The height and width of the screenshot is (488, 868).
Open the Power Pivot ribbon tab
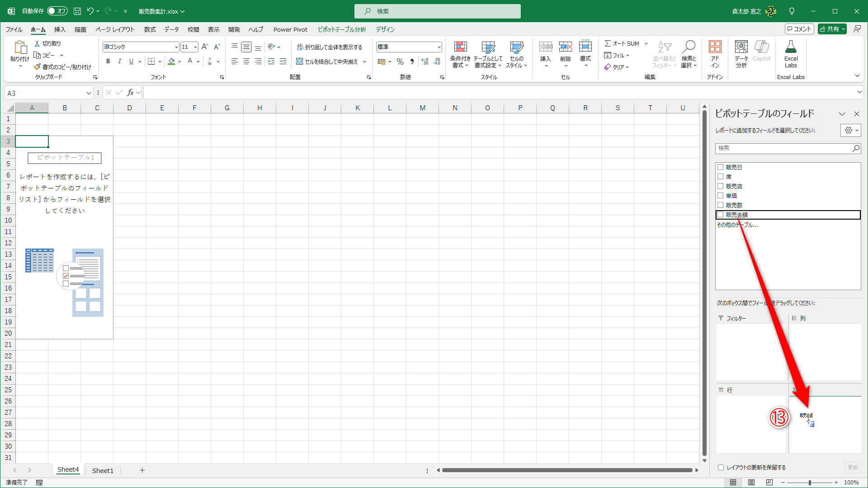coord(290,29)
